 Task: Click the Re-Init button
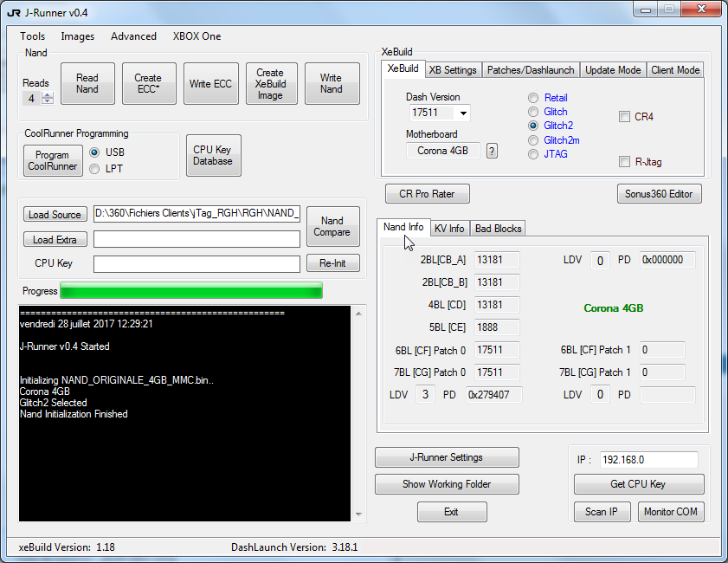[332, 263]
